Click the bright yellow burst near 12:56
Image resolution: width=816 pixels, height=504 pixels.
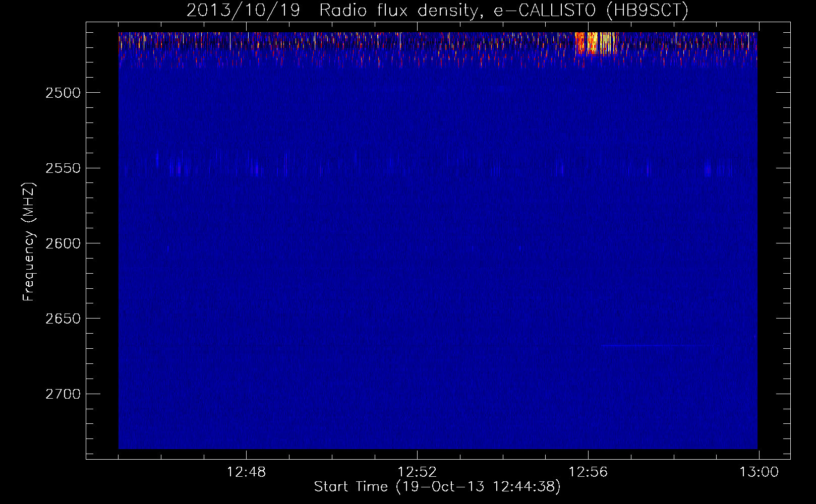click(597, 43)
